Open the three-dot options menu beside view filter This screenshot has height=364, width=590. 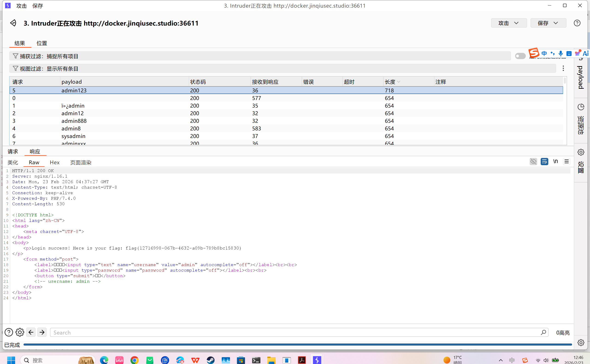(563, 68)
